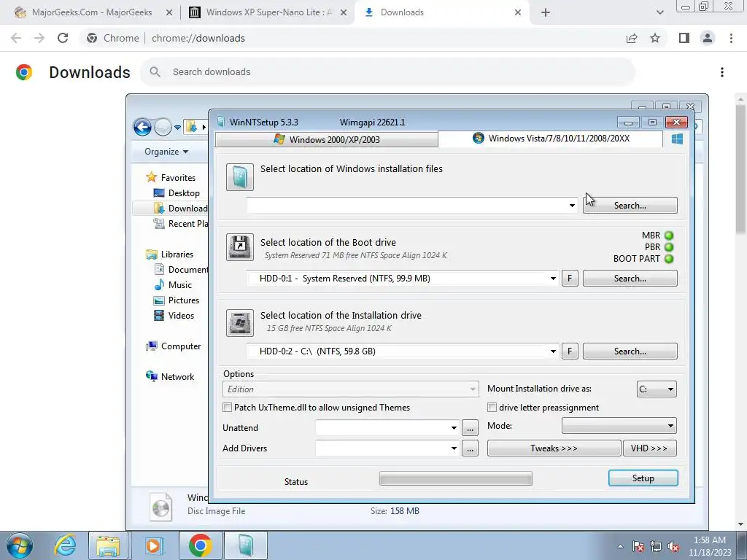Screen dimensions: 747x560
Task: Enable Patch UxTheme.dll checkbox
Action: (x=228, y=408)
